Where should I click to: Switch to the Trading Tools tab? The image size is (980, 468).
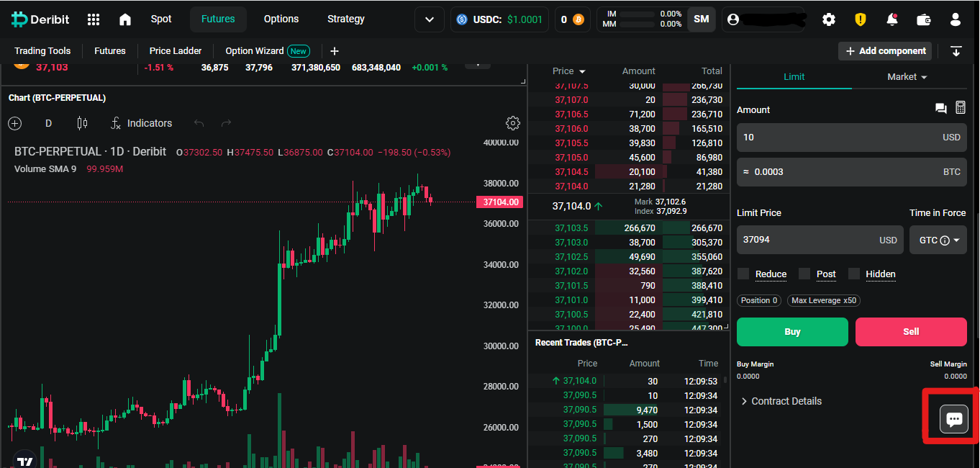pos(42,51)
